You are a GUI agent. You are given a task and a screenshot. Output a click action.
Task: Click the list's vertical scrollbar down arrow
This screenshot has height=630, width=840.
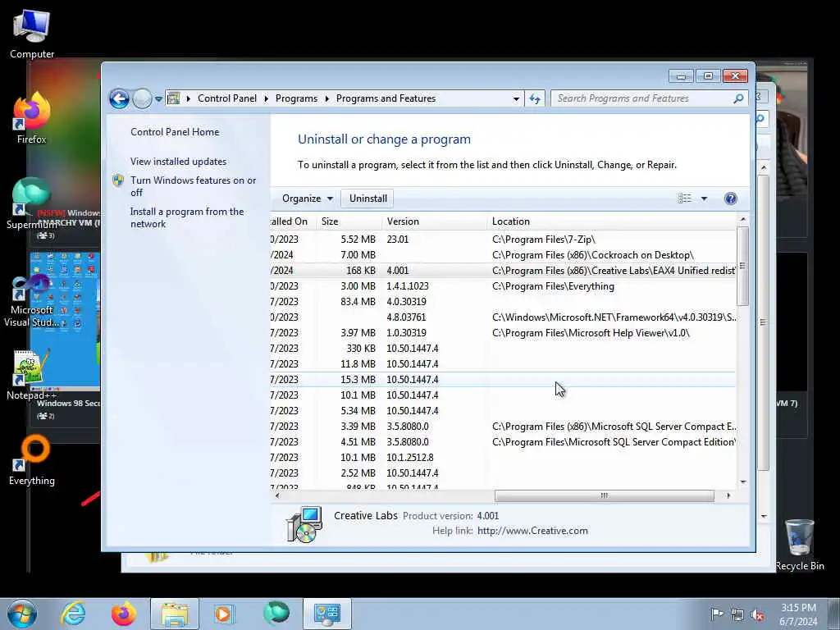pyautogui.click(x=743, y=482)
